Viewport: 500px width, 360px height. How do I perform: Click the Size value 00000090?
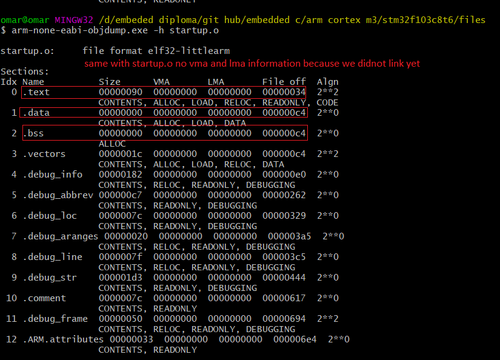[x=120, y=92]
